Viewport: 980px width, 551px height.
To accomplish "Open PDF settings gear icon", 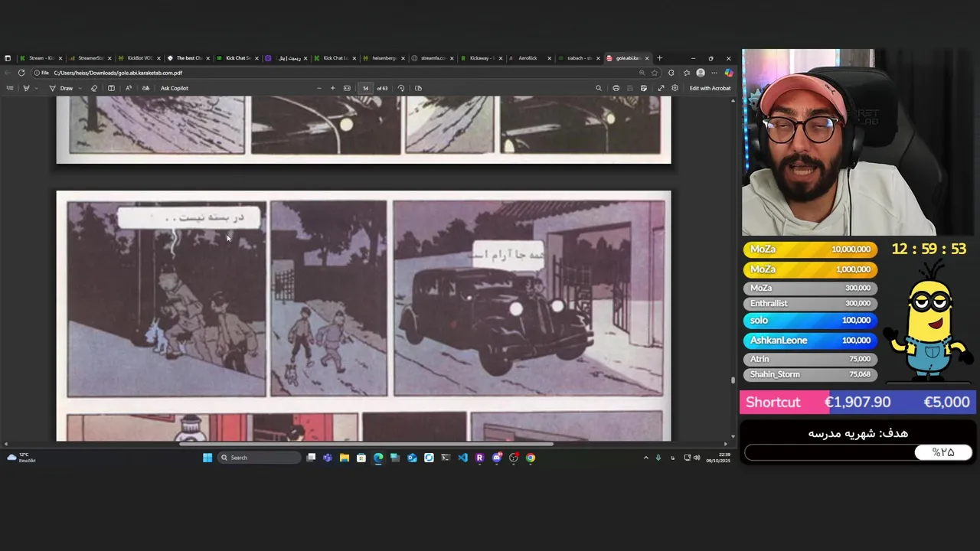I will coord(675,88).
